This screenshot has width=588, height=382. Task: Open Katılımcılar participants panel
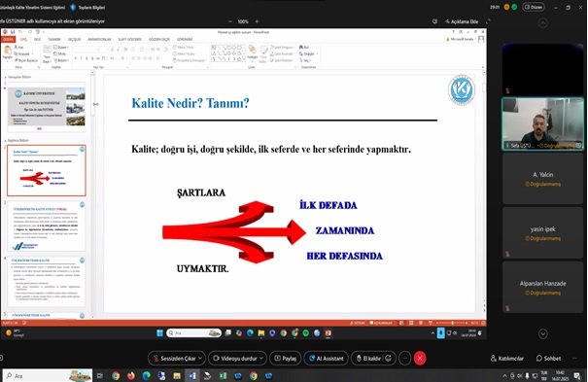click(506, 359)
